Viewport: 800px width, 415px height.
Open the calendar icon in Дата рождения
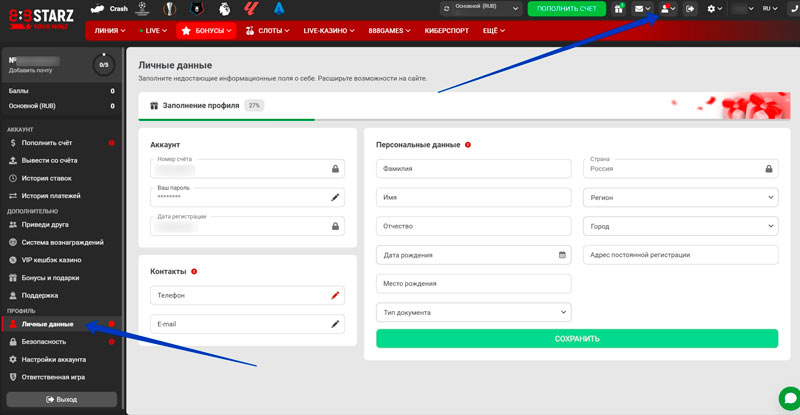[x=563, y=255]
